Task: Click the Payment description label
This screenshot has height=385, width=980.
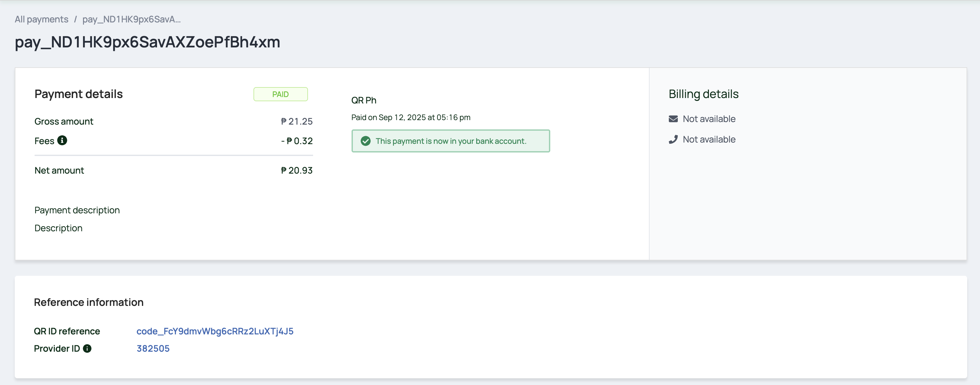Action: coord(77,210)
